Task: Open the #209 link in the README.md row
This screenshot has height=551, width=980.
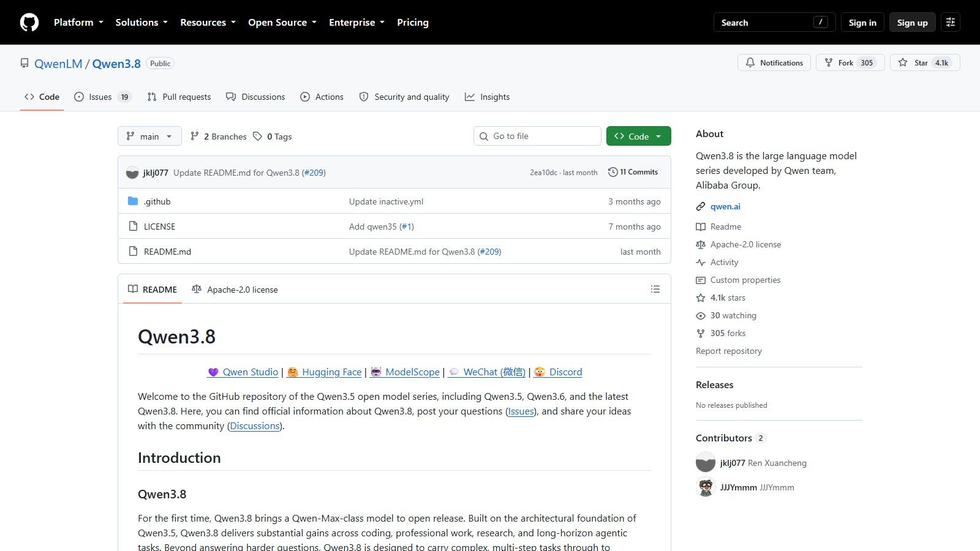Action: [489, 252]
